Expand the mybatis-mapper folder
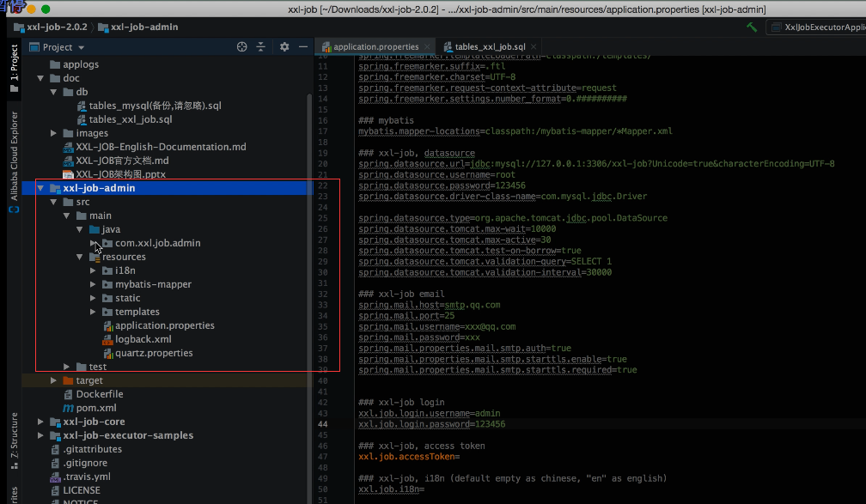Screen dimensions: 866x504 point(93,284)
